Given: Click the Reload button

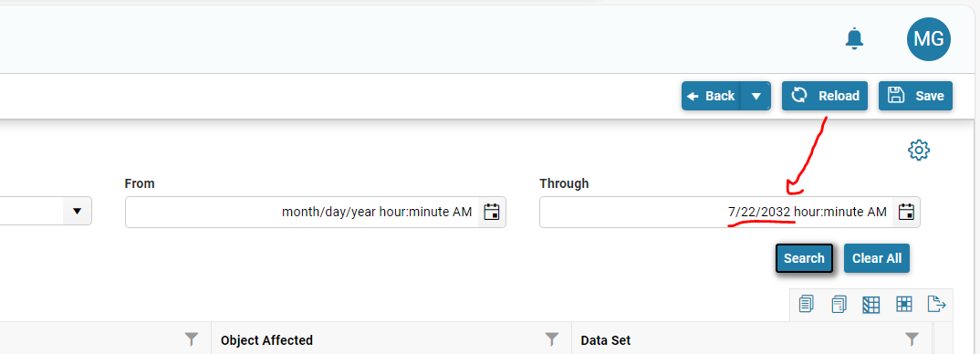Looking at the screenshot, I should click(x=825, y=96).
